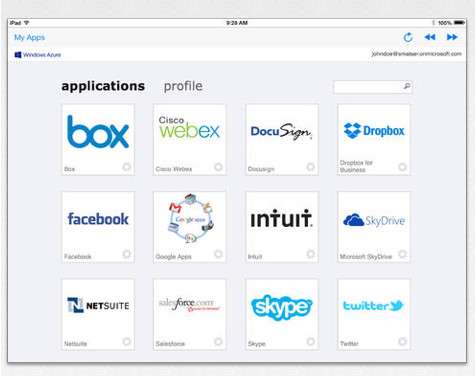Open gear settings on Google Apps tile

(x=218, y=254)
